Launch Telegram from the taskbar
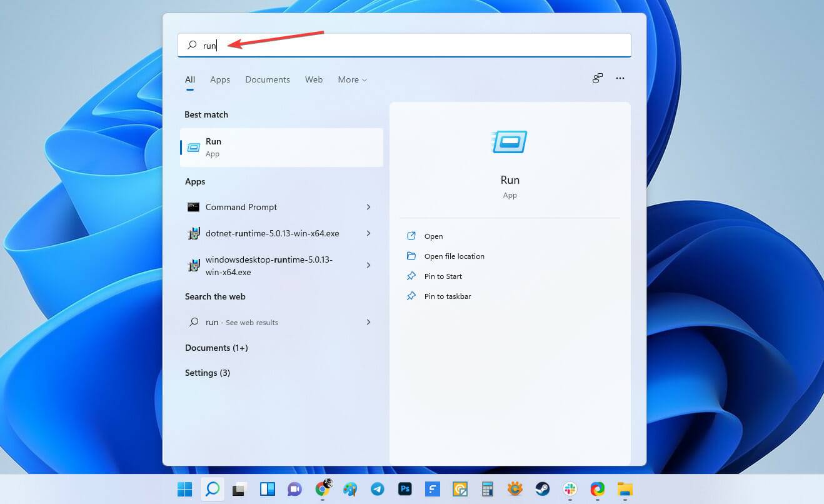Screen dimensions: 824x504 [x=378, y=489]
